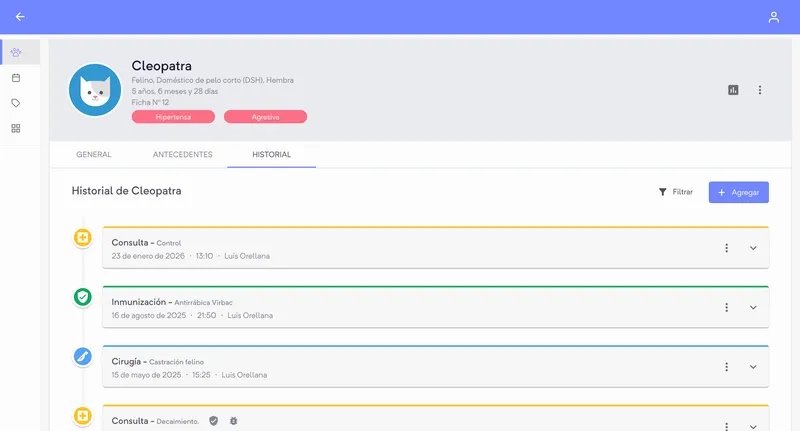800x431 pixels.
Task: Expand the Consulta Control entry
Action: click(x=753, y=248)
